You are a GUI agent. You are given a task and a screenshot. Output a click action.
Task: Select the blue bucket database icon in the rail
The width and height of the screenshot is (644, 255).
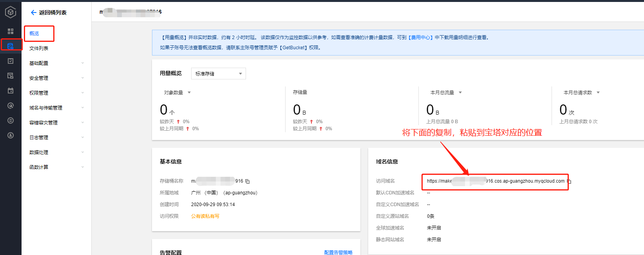pos(11,46)
